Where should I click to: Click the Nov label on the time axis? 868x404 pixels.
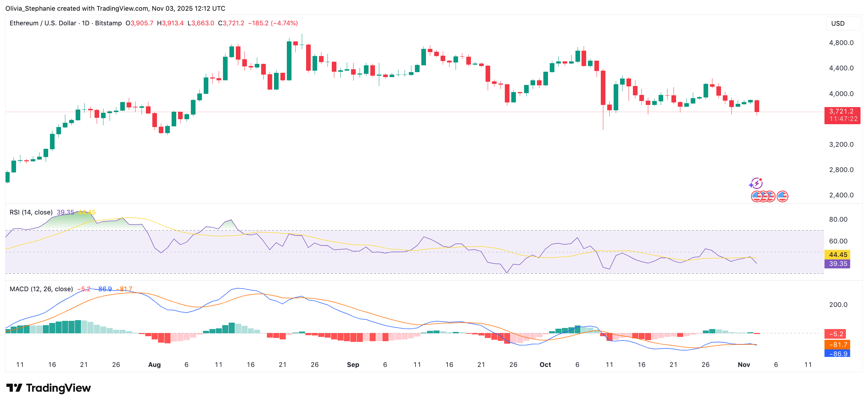(x=744, y=365)
